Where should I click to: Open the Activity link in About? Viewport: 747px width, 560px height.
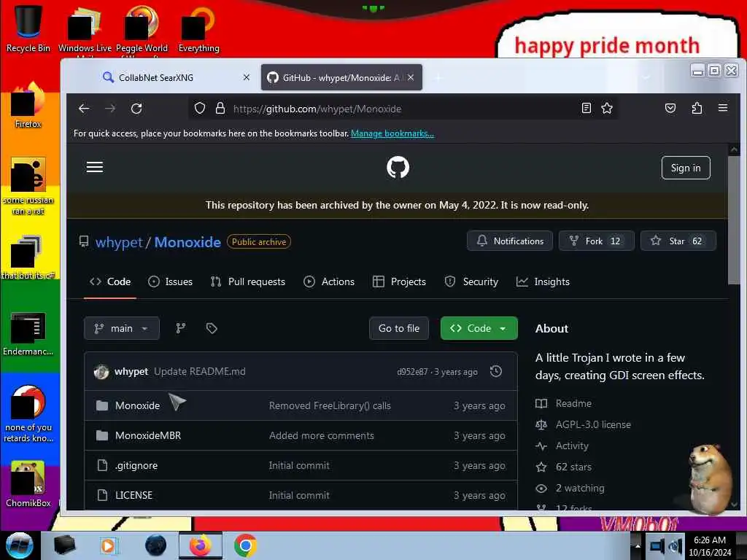pos(562,446)
